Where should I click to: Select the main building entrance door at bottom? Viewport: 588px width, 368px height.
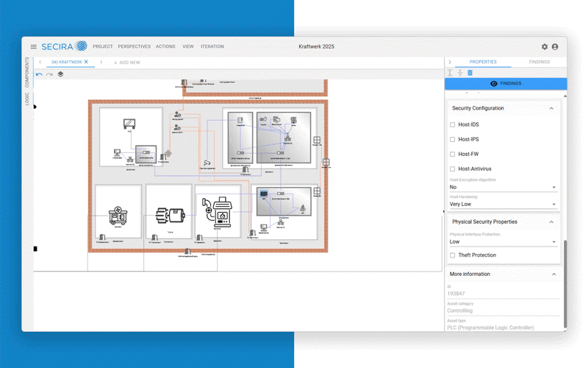[187, 251]
